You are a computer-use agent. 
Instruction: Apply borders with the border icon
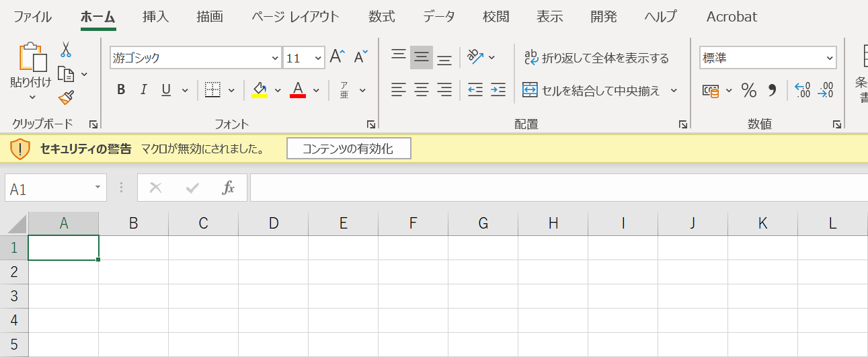point(213,90)
